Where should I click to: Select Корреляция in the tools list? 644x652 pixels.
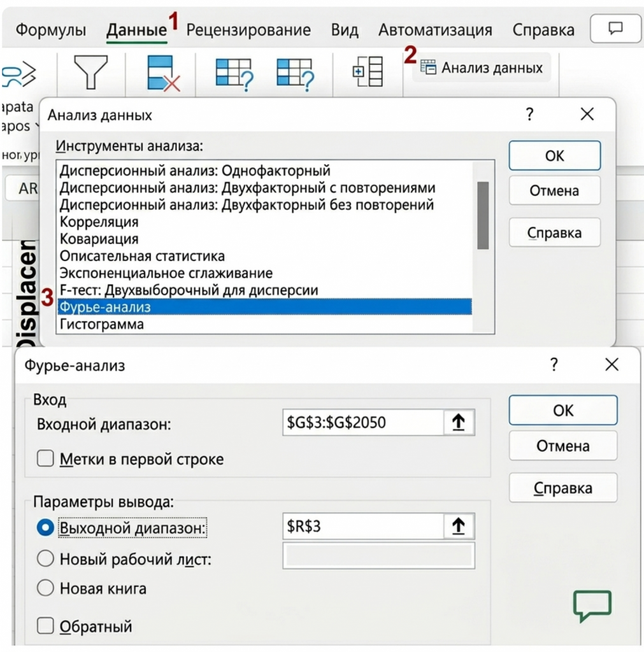click(264, 222)
